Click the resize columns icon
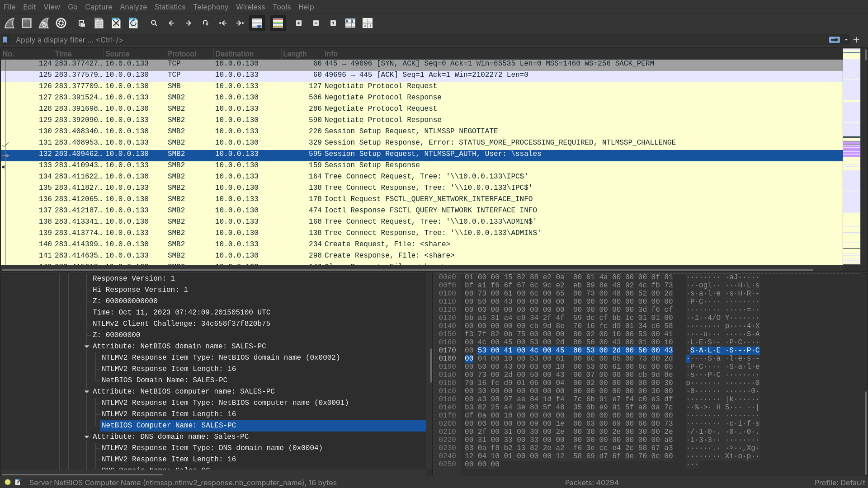 pyautogui.click(x=350, y=23)
